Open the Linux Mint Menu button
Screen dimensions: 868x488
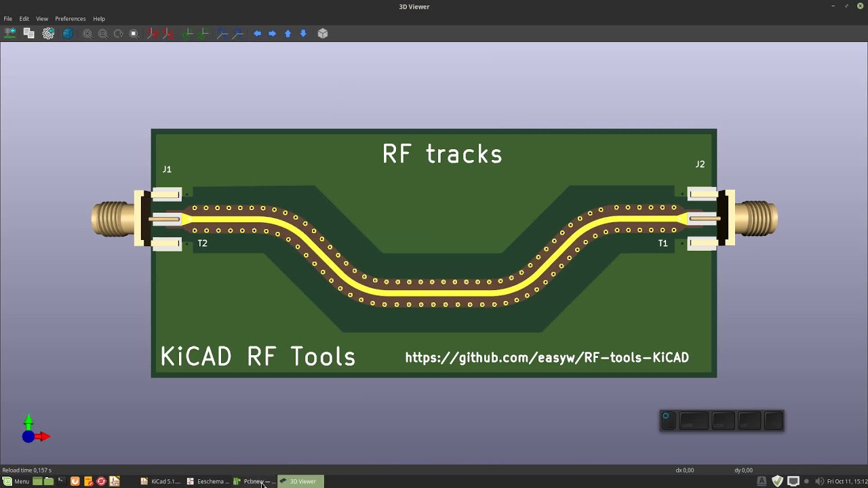pyautogui.click(x=16, y=481)
